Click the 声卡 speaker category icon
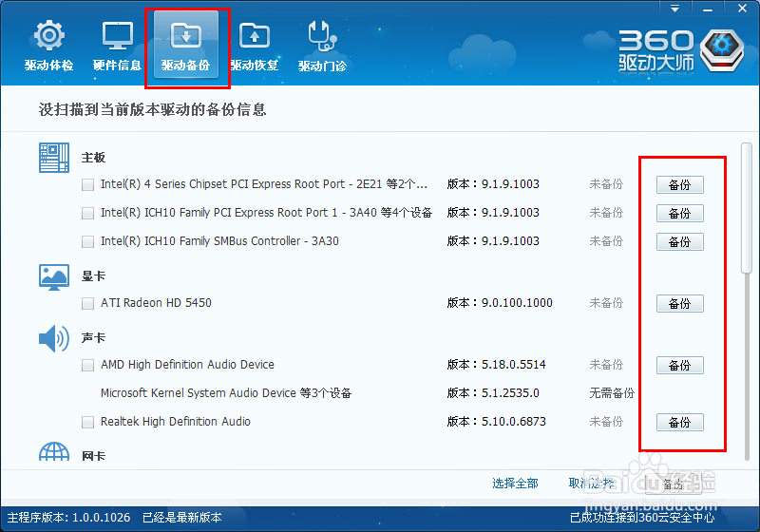The height and width of the screenshot is (532, 760). tap(54, 338)
